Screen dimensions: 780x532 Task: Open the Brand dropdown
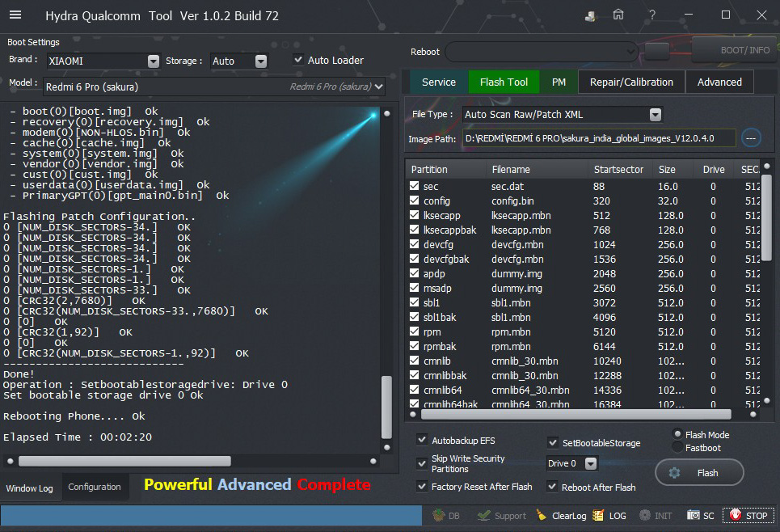154,61
